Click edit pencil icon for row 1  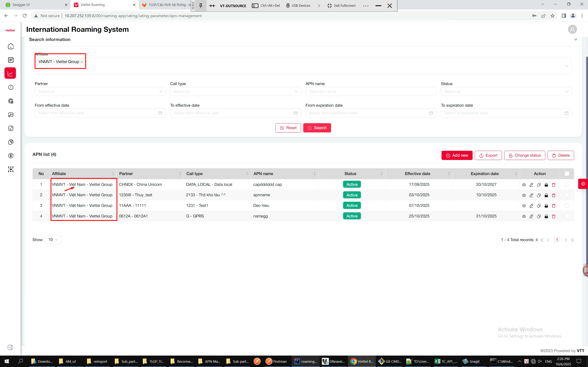(x=531, y=185)
